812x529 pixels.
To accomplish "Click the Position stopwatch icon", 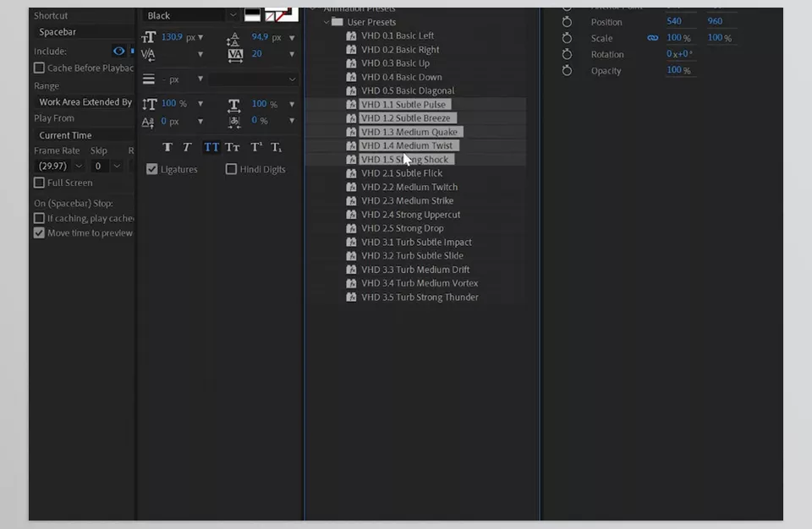I will tap(567, 22).
